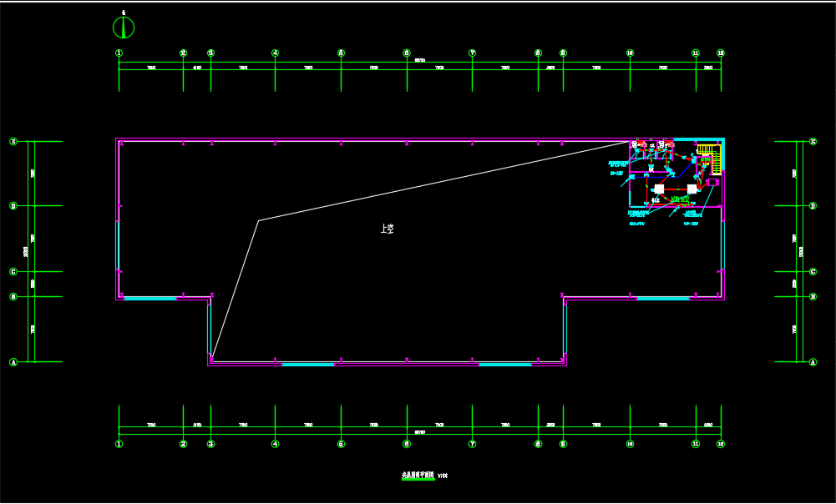Choose the right-side axis bubble B
This screenshot has height=504, width=836.
[813, 297]
